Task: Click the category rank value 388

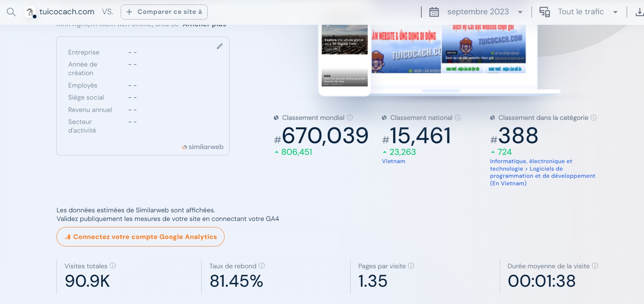Action: (x=518, y=136)
